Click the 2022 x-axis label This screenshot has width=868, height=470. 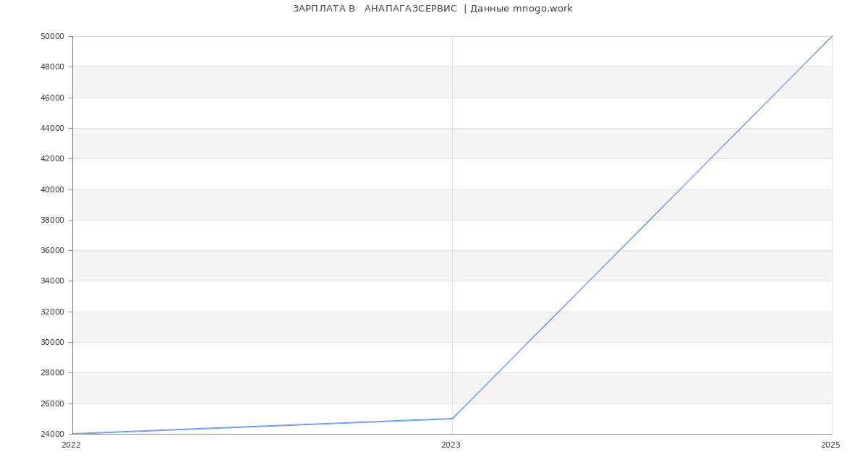[71, 445]
